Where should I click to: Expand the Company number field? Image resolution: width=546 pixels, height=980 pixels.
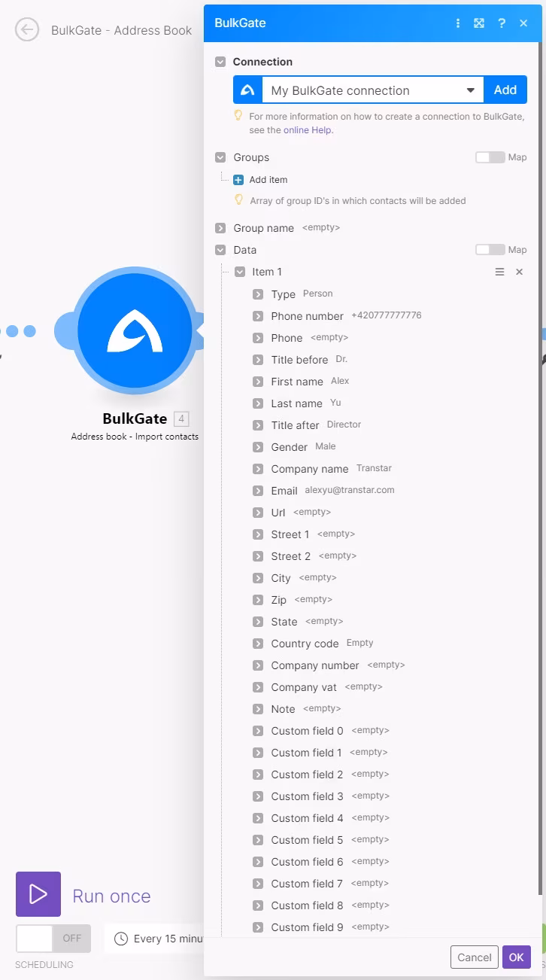[x=258, y=665]
